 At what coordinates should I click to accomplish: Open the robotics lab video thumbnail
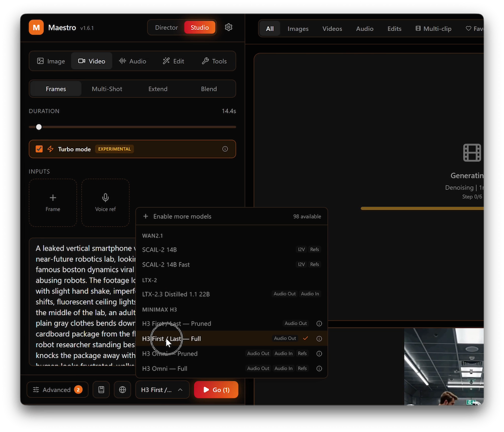pos(444,366)
